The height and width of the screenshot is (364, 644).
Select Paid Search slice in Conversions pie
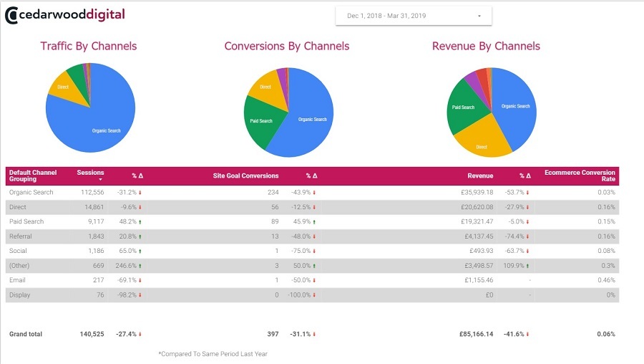coord(260,121)
